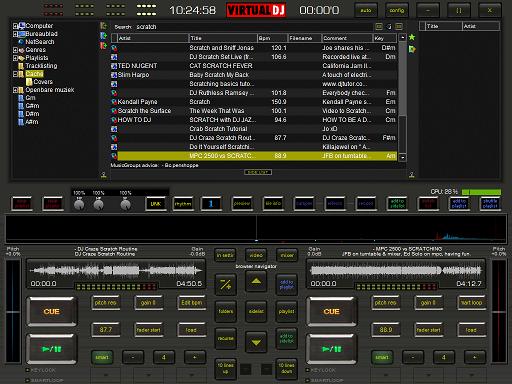The height and width of the screenshot is (384, 512).
Task: Click the browser navigator up arrow
Action: pos(256,282)
